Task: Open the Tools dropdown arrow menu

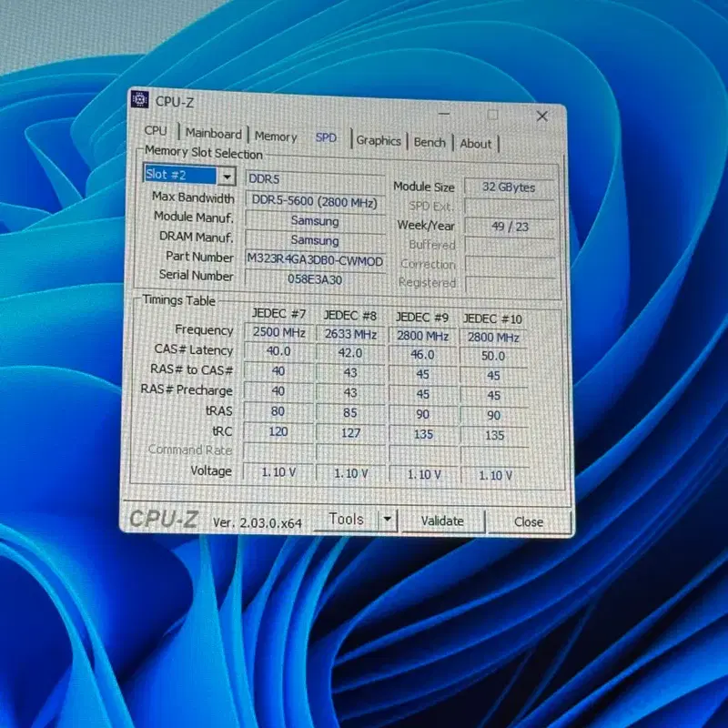Action: tap(388, 520)
